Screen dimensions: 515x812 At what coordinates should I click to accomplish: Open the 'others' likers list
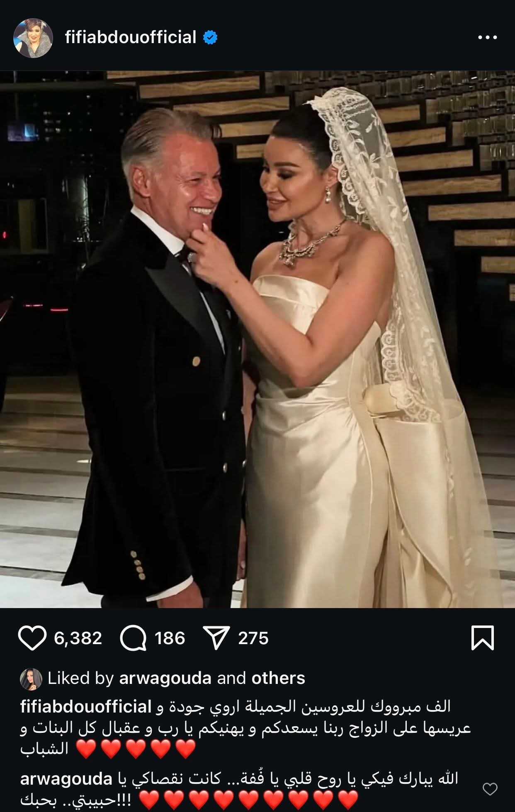278,679
